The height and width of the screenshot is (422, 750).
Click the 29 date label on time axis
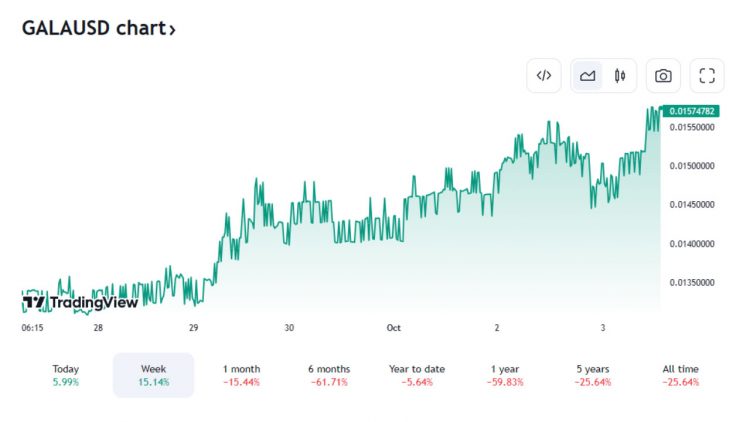tap(193, 328)
